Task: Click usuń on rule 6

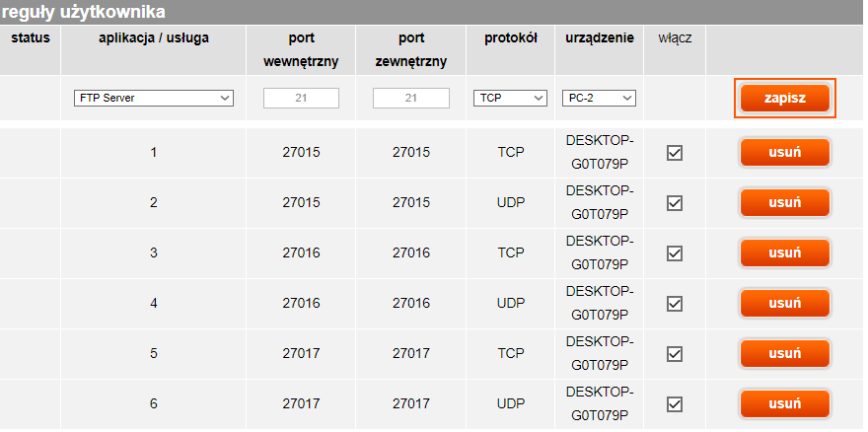Action: [x=784, y=403]
